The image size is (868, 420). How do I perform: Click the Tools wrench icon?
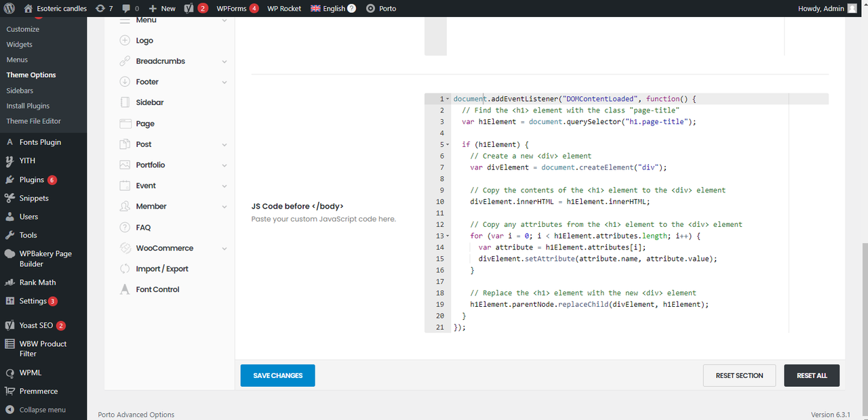pos(9,235)
